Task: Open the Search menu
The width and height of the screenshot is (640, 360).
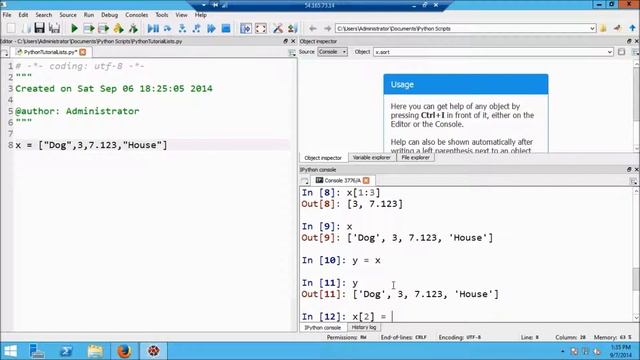Action: click(44, 15)
